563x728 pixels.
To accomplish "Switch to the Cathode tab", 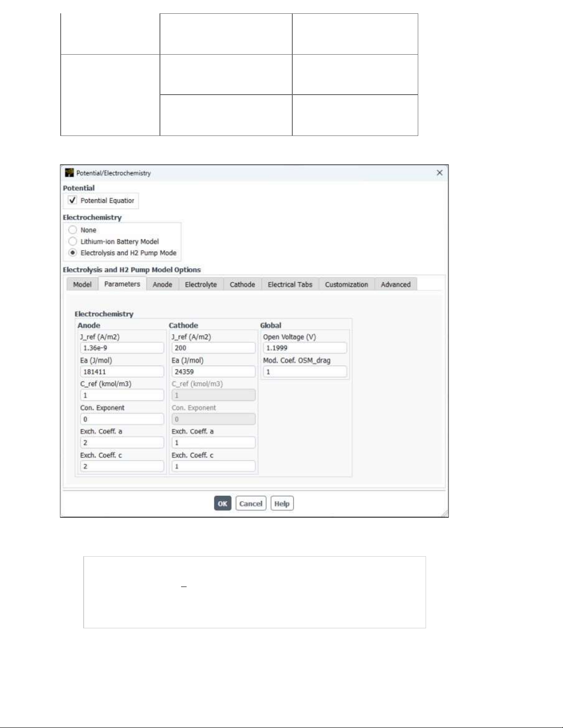I will pyautogui.click(x=242, y=284).
